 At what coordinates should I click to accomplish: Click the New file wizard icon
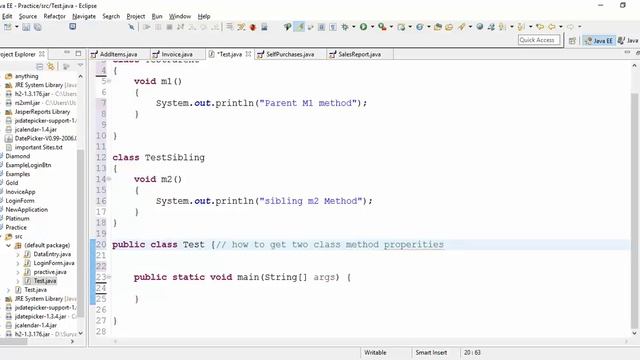(x=7, y=27)
